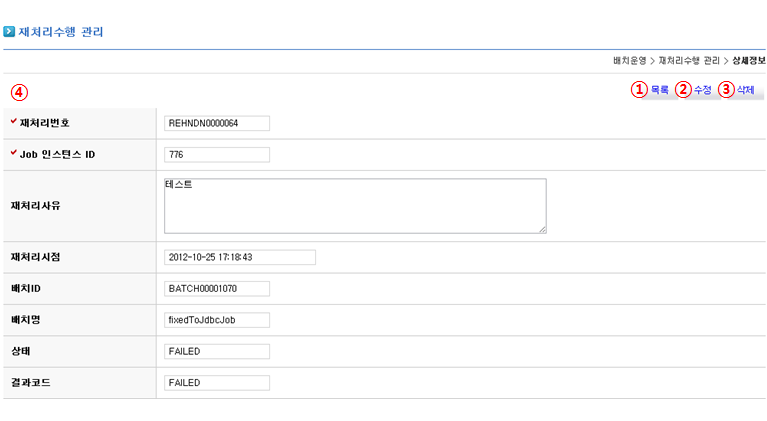This screenshot has width=767, height=421.
Task: Click the red required mark beside Job 인스턴스 ID
Action: (x=13, y=153)
